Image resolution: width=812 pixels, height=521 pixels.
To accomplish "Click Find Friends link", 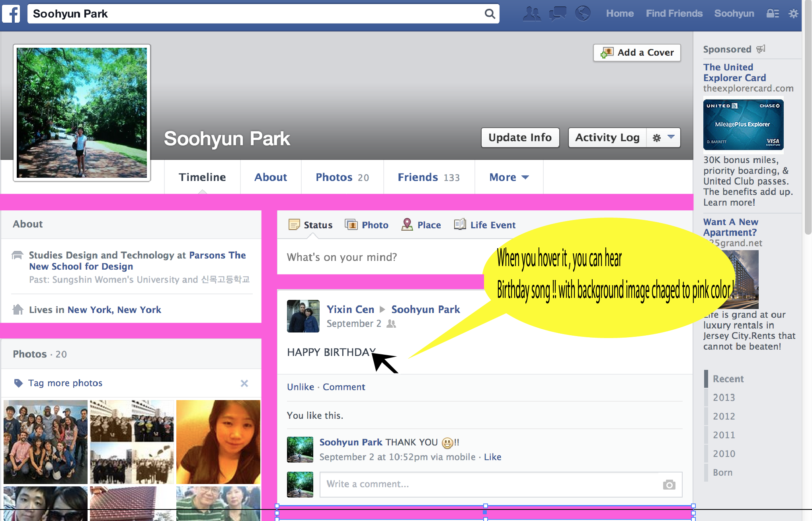I will click(x=674, y=14).
